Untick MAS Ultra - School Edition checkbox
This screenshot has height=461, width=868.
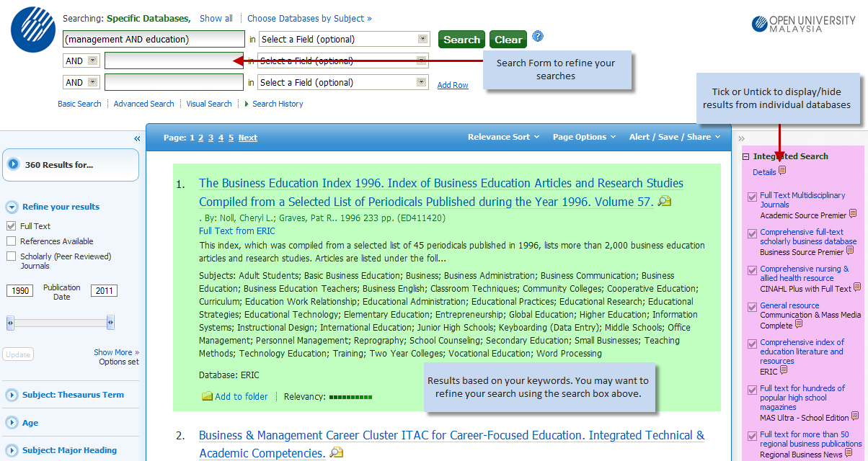click(x=753, y=389)
